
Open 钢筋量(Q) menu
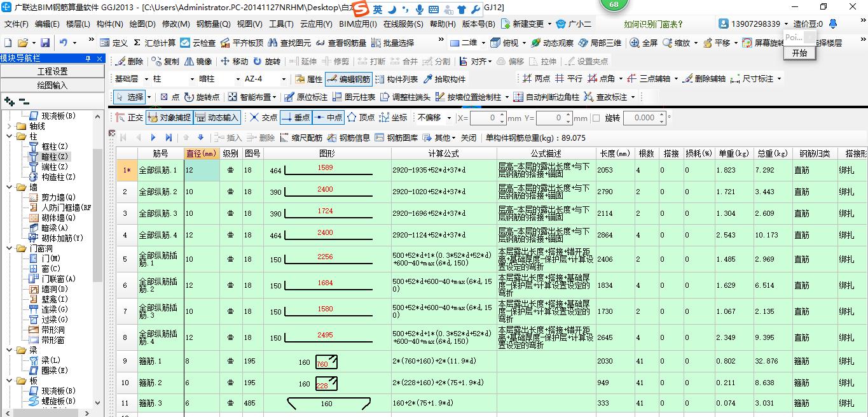213,24
